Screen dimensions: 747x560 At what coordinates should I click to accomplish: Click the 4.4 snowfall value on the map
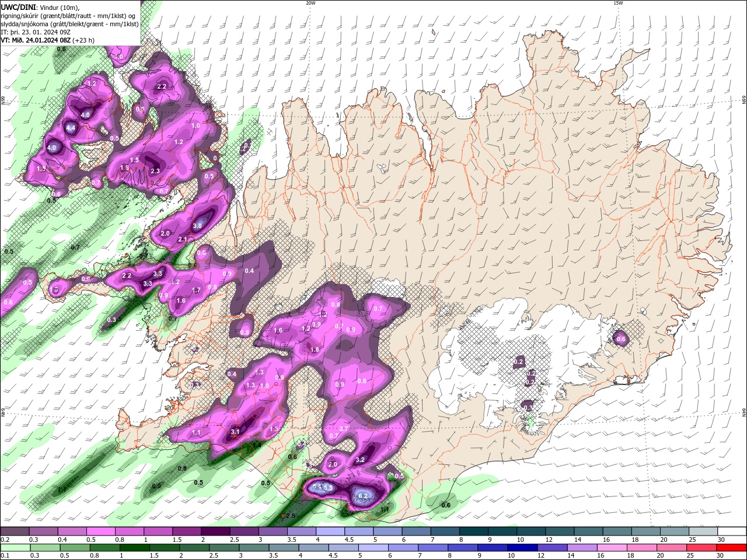[71, 128]
